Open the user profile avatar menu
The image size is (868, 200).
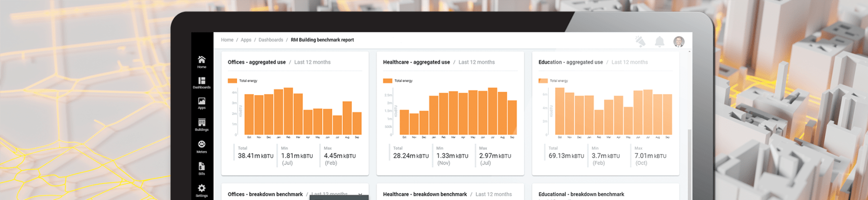pos(678,42)
